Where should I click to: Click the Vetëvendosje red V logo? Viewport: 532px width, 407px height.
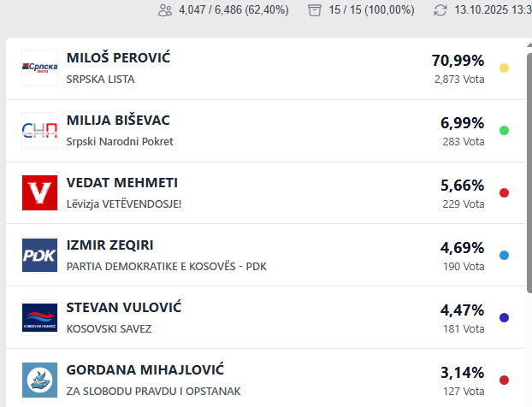click(x=39, y=192)
